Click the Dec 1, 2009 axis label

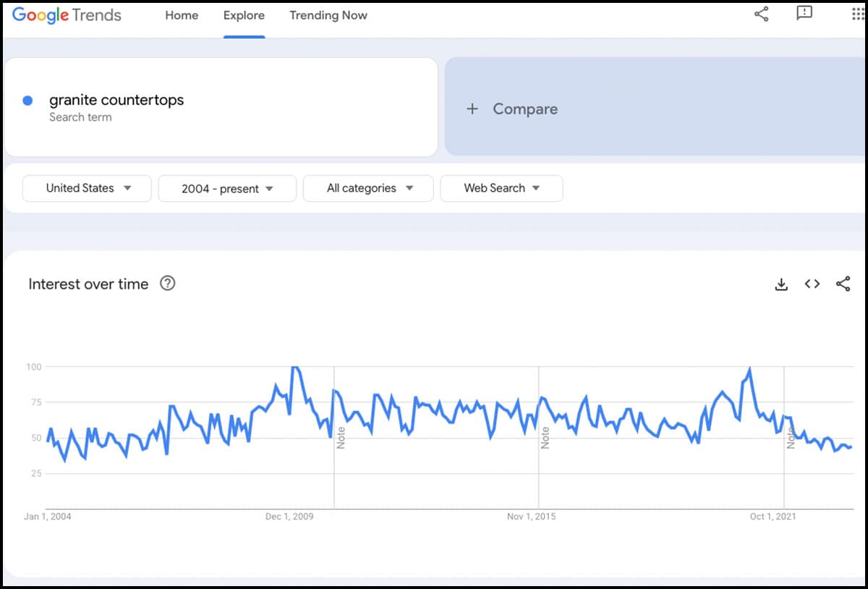289,517
